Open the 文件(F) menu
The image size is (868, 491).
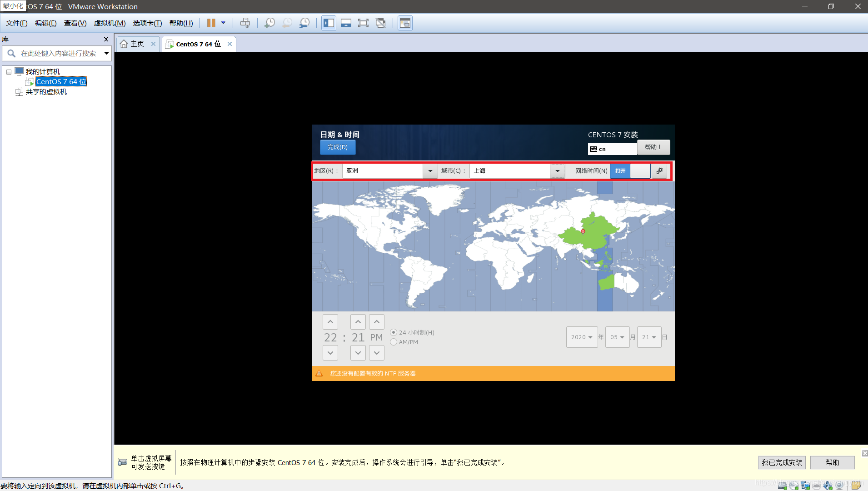coord(16,23)
